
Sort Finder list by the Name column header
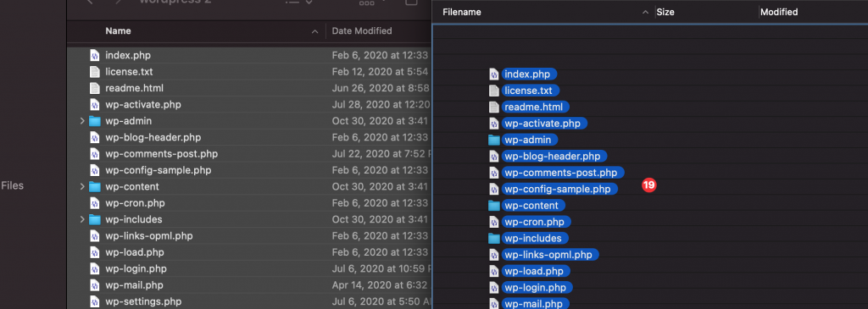coord(118,31)
